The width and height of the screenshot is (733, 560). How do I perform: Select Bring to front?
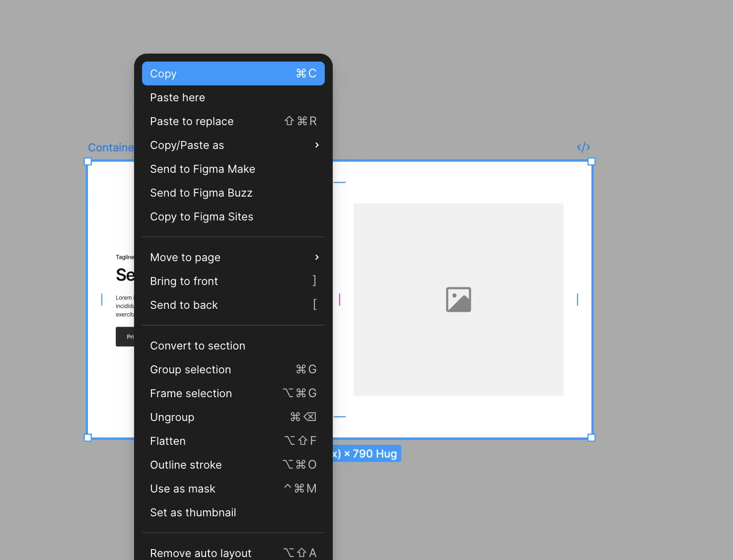(233, 281)
